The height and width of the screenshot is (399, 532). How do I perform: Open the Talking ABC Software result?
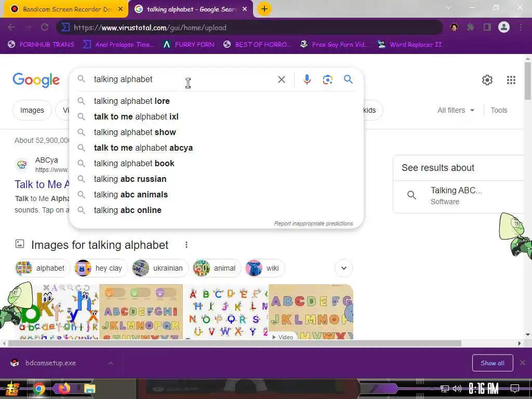tap(458, 196)
